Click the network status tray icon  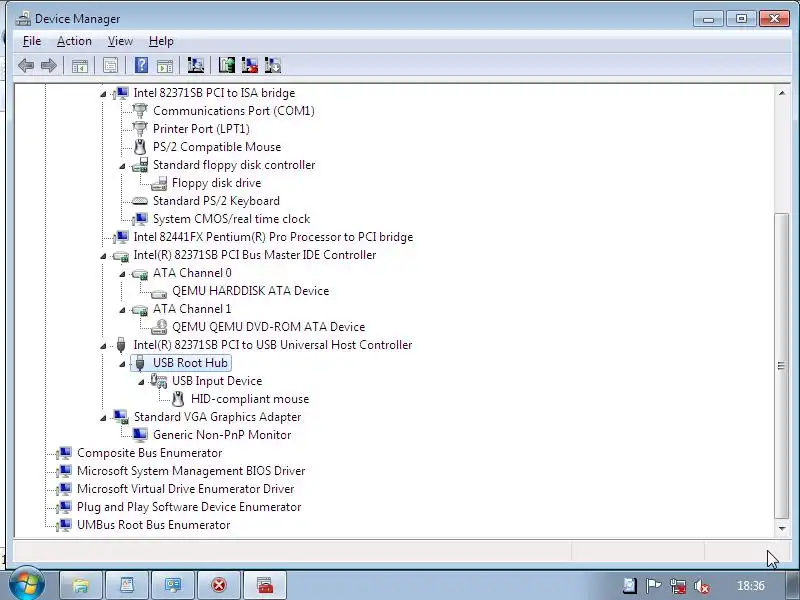point(678,586)
